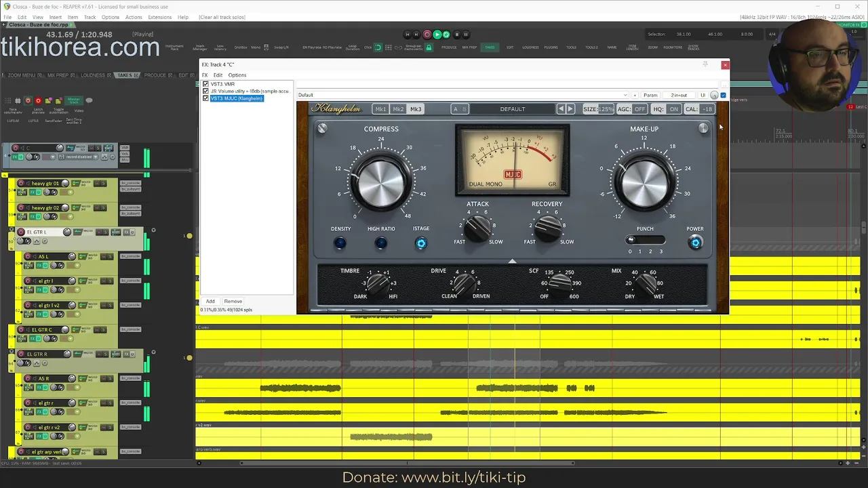868x488 pixels.
Task: Select the TAKES toolbar tab
Action: (x=490, y=47)
